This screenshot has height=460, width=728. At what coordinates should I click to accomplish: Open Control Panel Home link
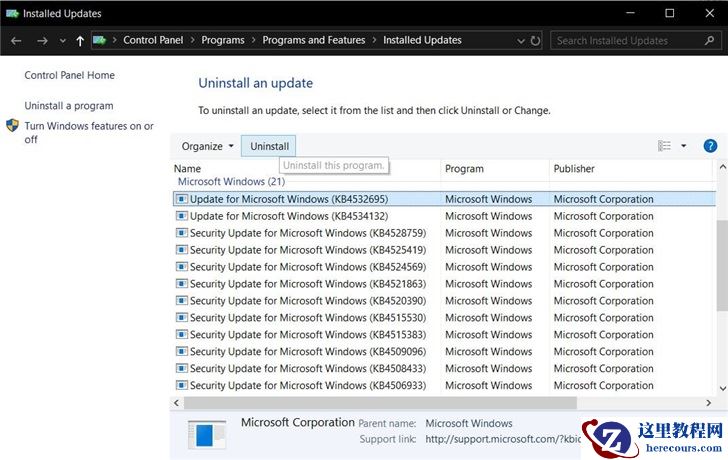(70, 75)
